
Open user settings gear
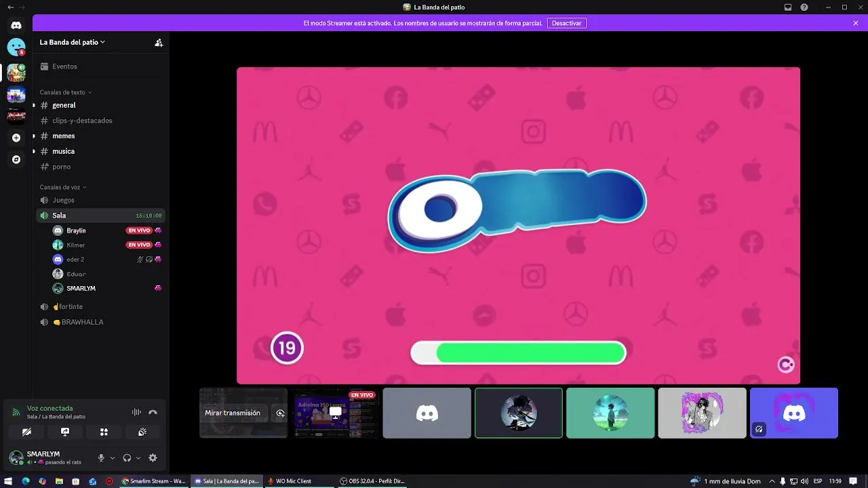tap(153, 458)
